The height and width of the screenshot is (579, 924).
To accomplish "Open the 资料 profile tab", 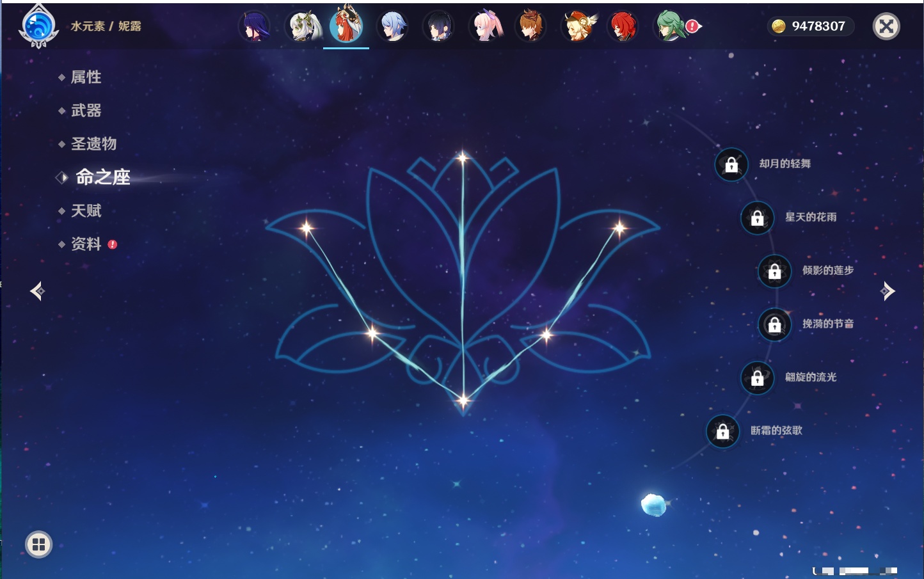I will 86,244.
